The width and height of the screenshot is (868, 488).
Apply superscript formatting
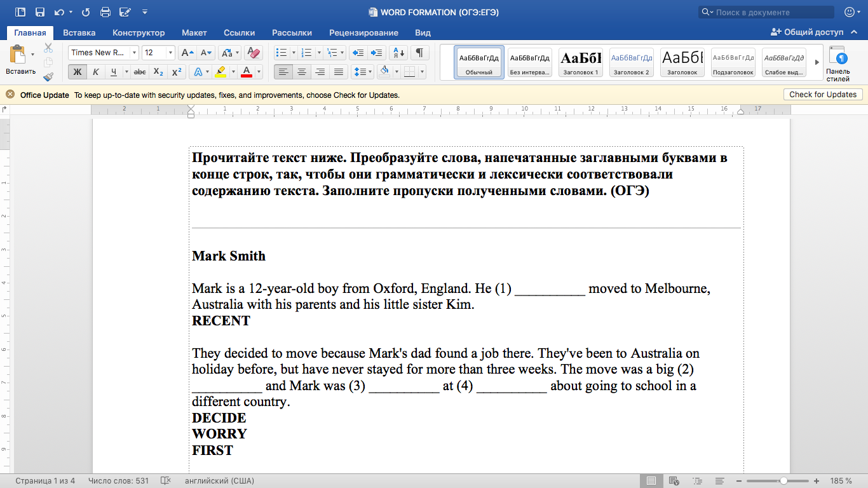[177, 72]
